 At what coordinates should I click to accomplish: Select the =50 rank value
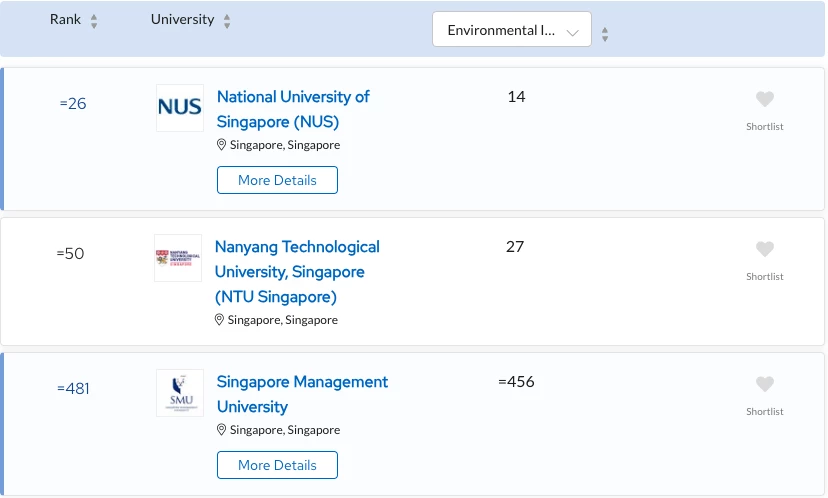coord(70,253)
